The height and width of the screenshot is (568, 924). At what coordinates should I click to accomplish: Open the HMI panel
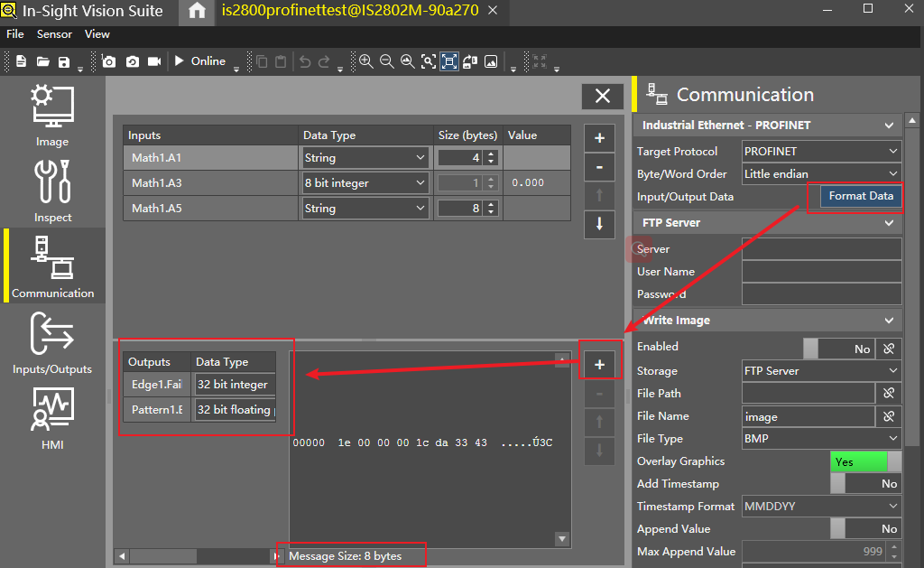(52, 418)
